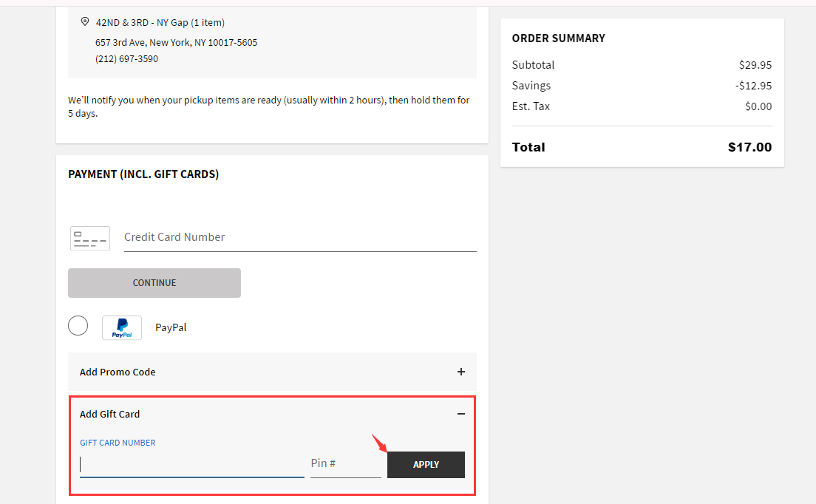This screenshot has height=504, width=816.
Task: Click the credit card icon
Action: pos(89,239)
